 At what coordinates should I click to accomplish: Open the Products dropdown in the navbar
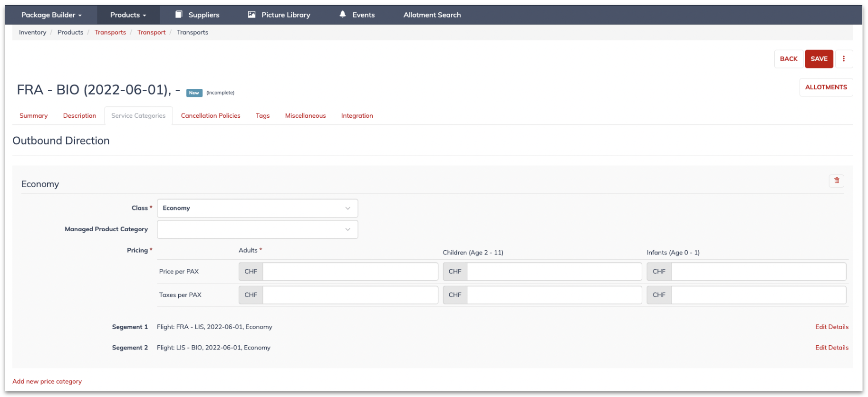128,15
